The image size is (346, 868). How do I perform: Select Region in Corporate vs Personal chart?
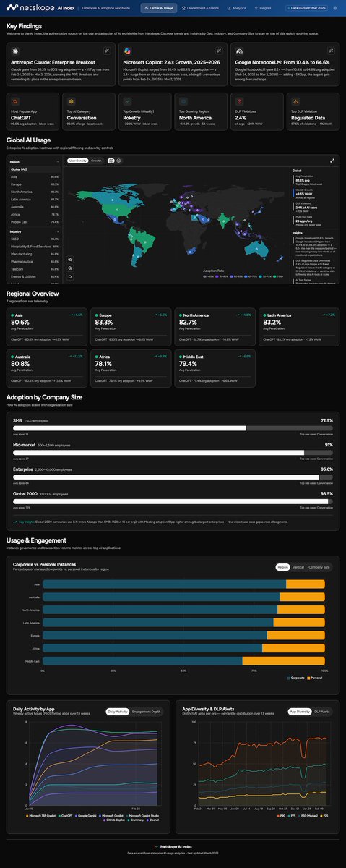[282, 568]
